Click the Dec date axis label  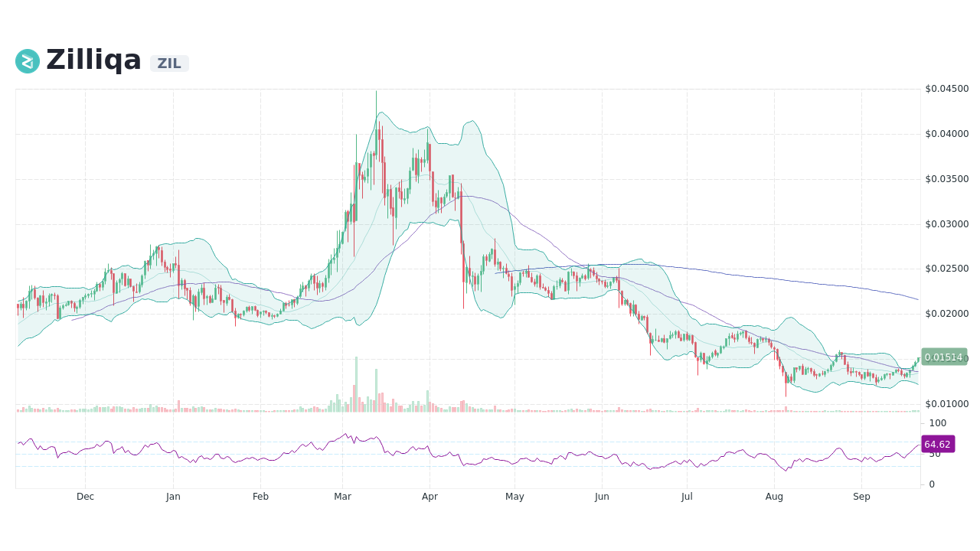tap(85, 497)
